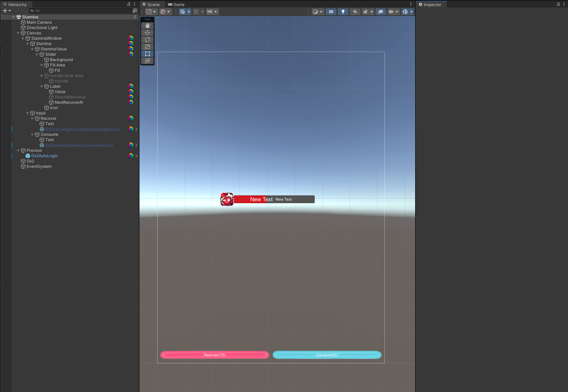568x392 pixels.
Task: Click the Recover(10) button in scene
Action: 215,355
